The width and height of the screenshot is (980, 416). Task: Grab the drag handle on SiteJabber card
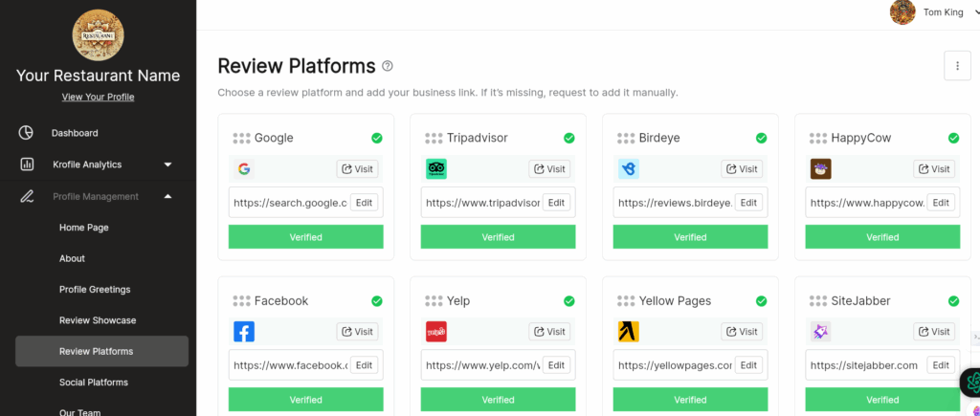(x=818, y=301)
